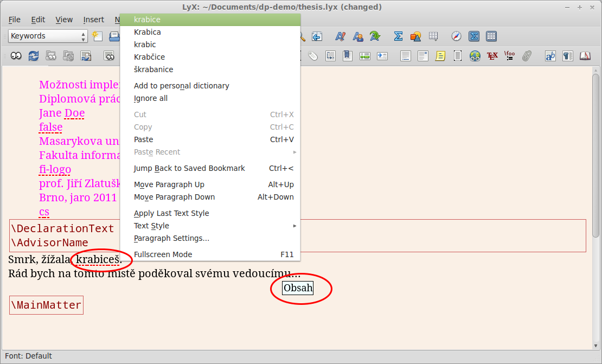Click the vertical scrollbar thumb
Screen dimensions: 602x364
click(x=595, y=155)
